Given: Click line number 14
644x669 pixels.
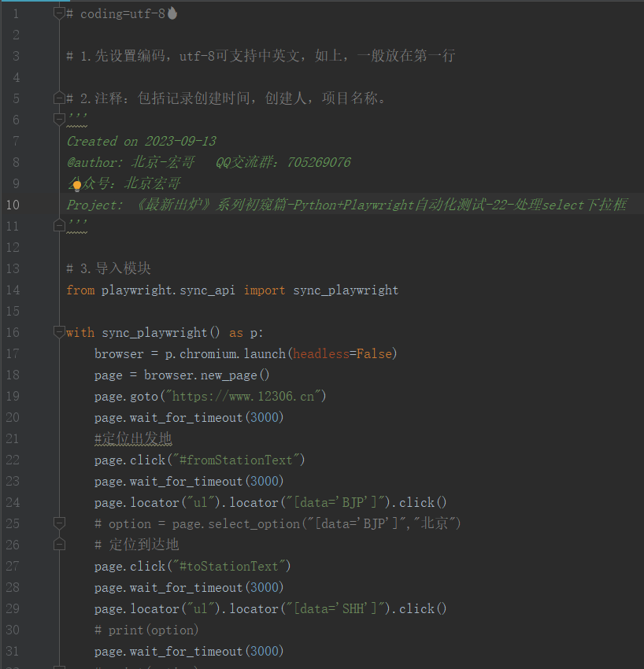Looking at the screenshot, I should tap(12, 290).
